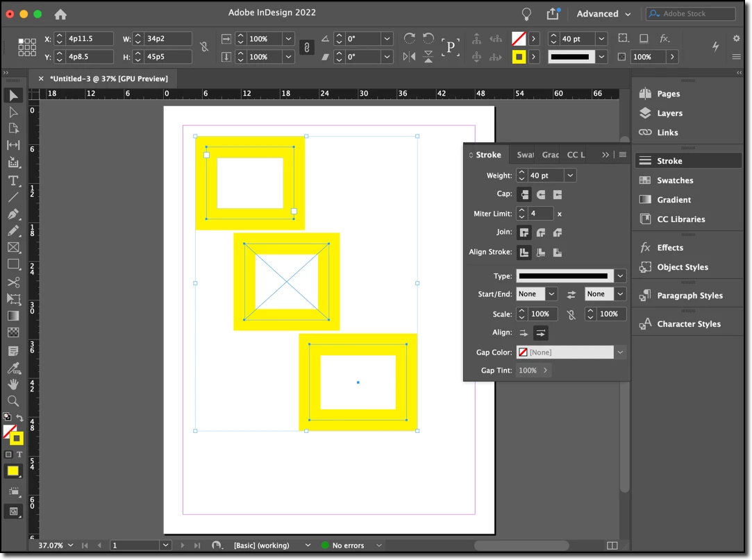The width and height of the screenshot is (752, 560).
Task: Select the Untitled-3 document tab
Action: point(109,78)
